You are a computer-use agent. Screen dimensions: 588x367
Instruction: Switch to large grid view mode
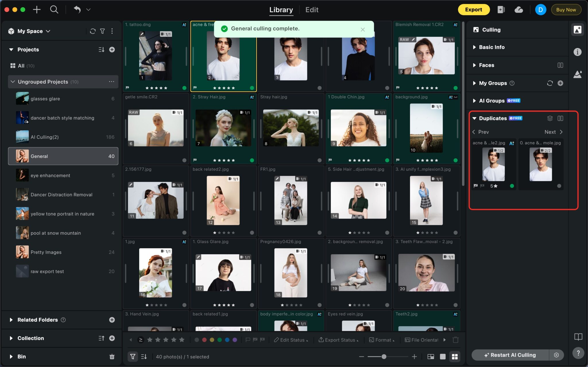coord(454,357)
